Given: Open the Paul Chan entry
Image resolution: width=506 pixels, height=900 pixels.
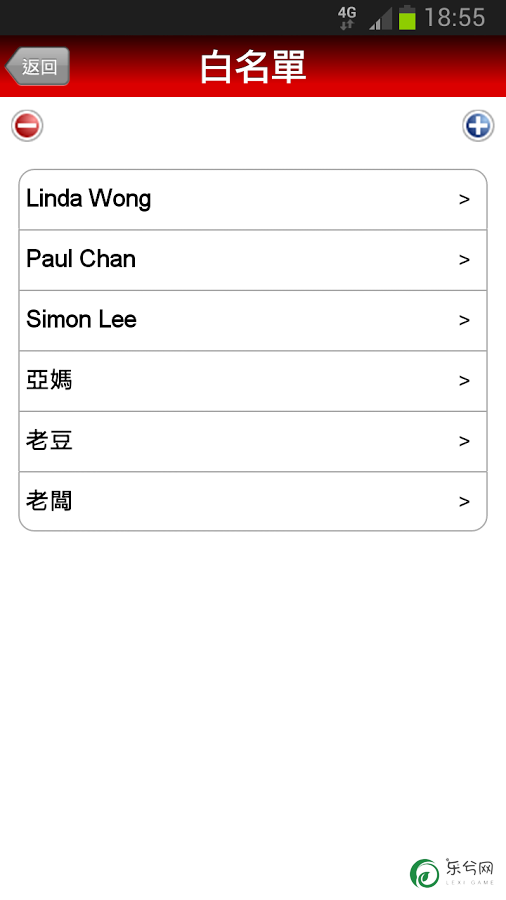Looking at the screenshot, I should (x=253, y=260).
